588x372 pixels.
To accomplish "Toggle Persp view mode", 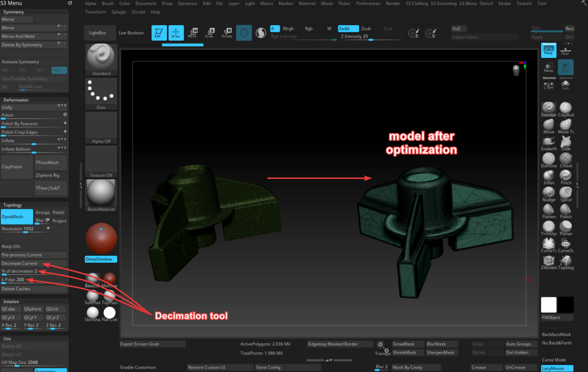I will click(x=548, y=51).
